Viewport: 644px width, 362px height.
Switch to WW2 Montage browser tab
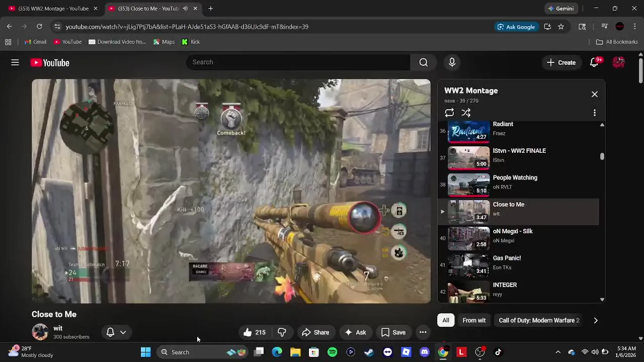[x=52, y=9]
